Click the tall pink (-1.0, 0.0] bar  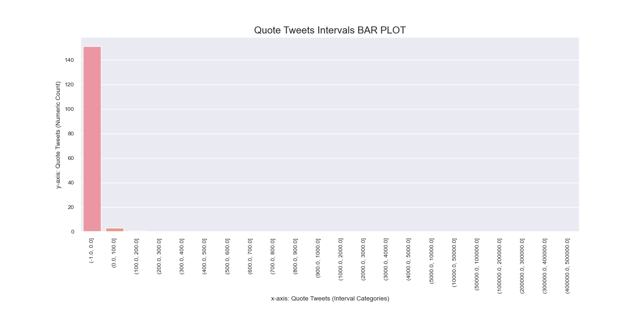[92, 139]
